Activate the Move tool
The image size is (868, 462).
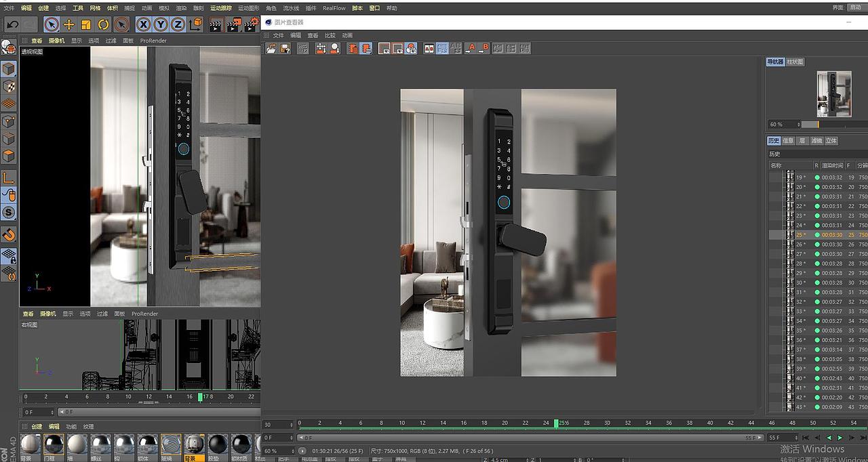click(x=68, y=24)
